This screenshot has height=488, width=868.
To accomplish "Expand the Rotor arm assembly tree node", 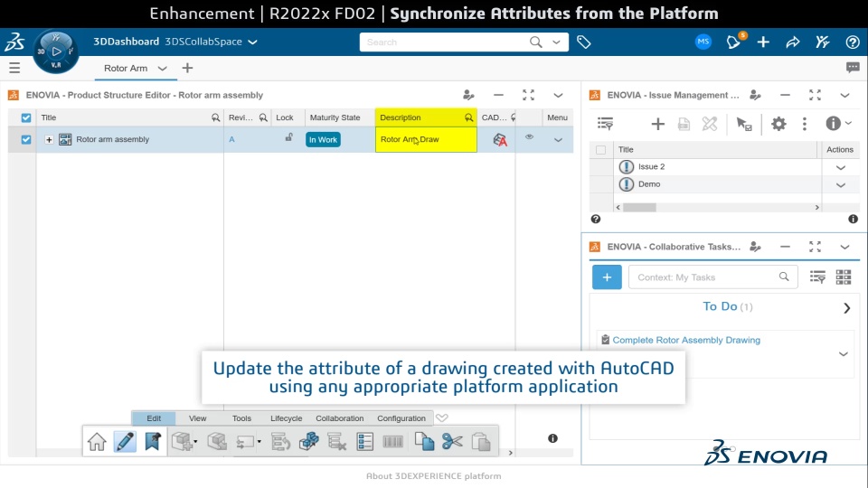I will click(x=49, y=139).
